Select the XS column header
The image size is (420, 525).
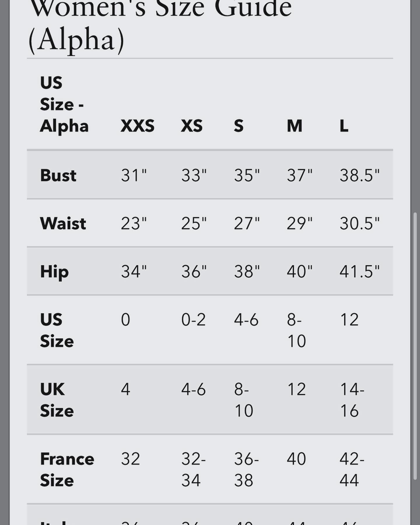(x=192, y=126)
